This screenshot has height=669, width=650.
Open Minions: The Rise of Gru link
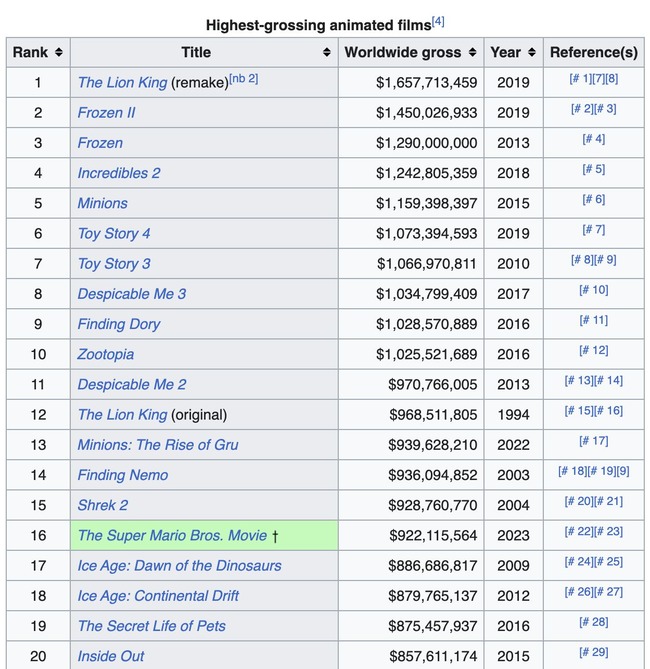pos(158,445)
